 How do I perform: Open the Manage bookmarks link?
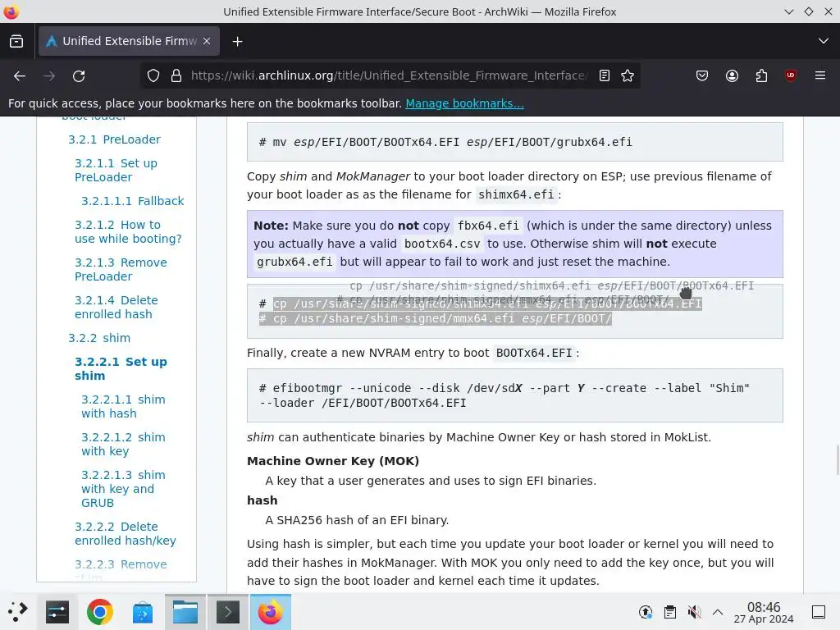click(x=464, y=103)
